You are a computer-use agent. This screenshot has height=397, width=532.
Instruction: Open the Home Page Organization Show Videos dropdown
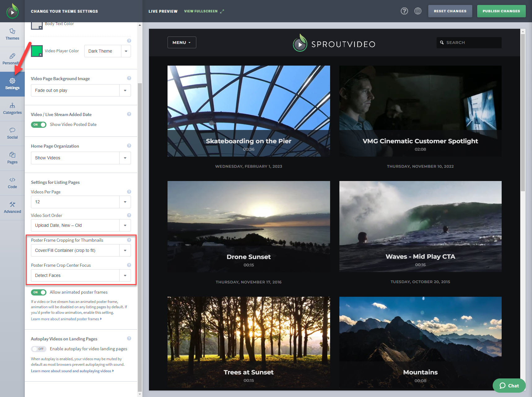81,158
